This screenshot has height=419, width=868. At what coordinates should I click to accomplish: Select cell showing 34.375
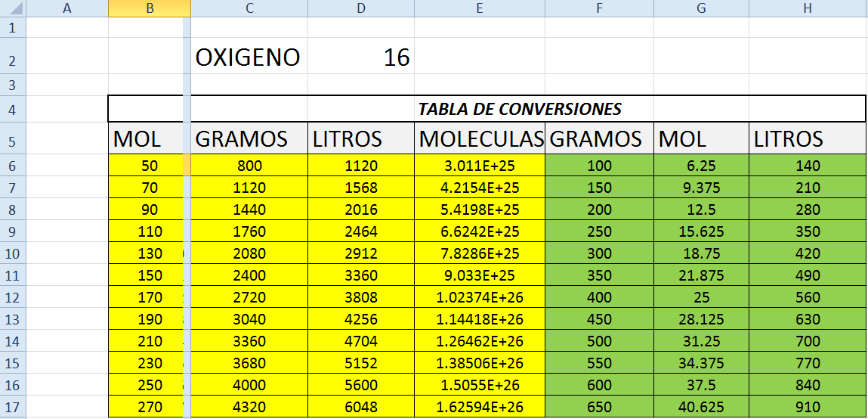pos(701,362)
